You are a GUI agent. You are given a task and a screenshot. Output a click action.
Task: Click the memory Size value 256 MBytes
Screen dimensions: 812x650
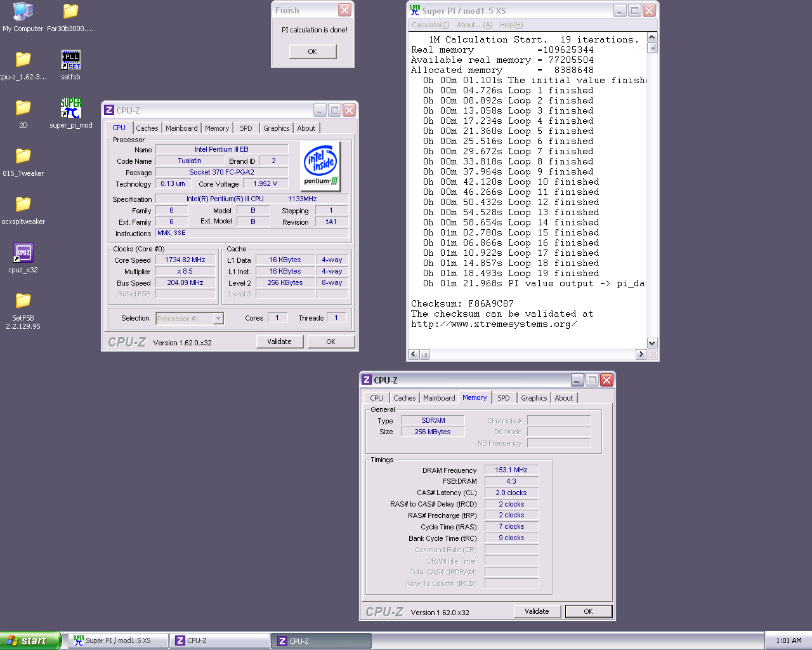coord(433,432)
